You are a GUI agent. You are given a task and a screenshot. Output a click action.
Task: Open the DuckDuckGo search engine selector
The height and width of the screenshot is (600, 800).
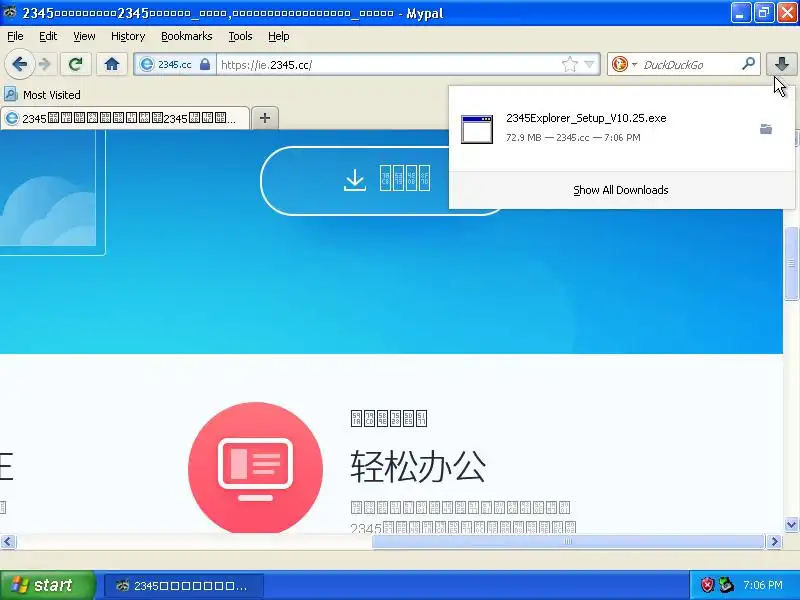point(623,64)
